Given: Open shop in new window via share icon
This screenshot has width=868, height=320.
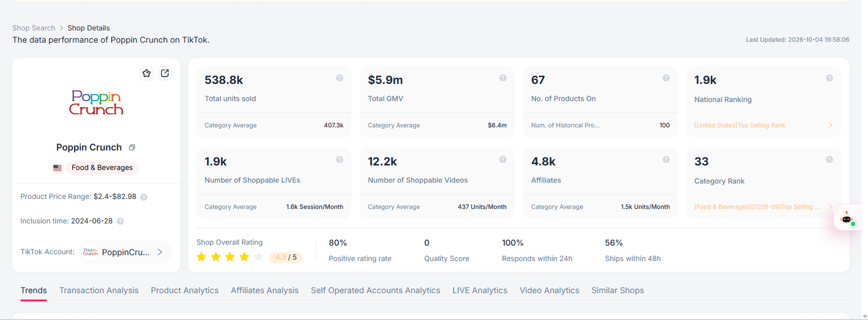Looking at the screenshot, I should coord(165,73).
